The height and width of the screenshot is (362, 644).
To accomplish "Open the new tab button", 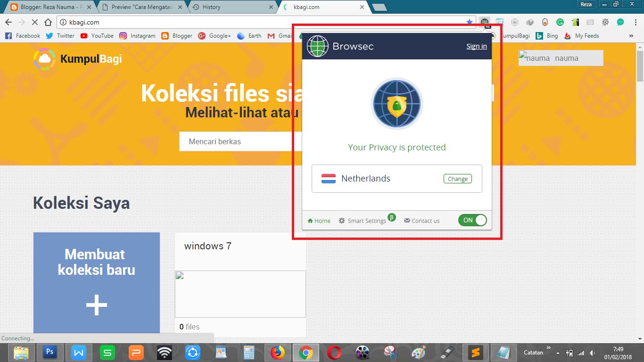I will coord(379,7).
